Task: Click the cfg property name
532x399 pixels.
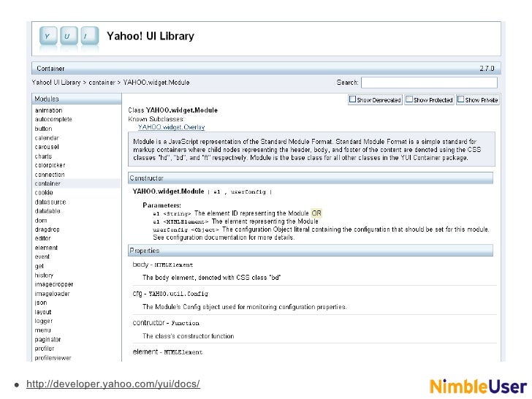Action: [x=137, y=294]
